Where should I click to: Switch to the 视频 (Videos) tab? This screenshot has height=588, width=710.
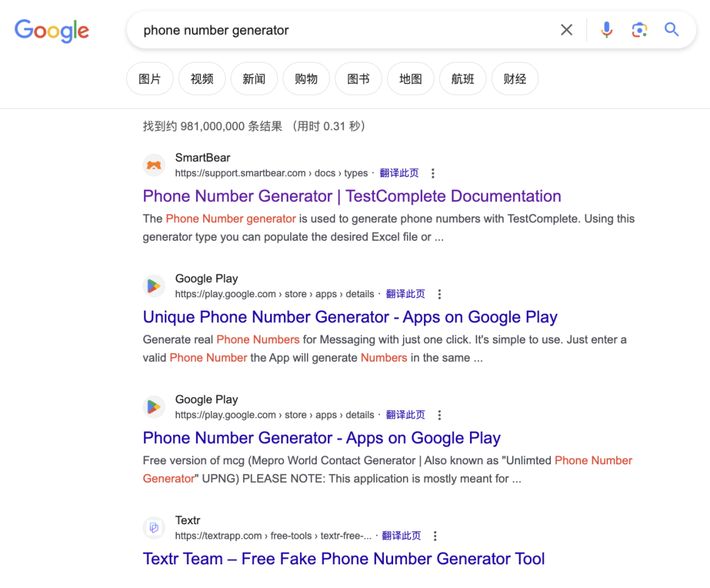tap(202, 79)
